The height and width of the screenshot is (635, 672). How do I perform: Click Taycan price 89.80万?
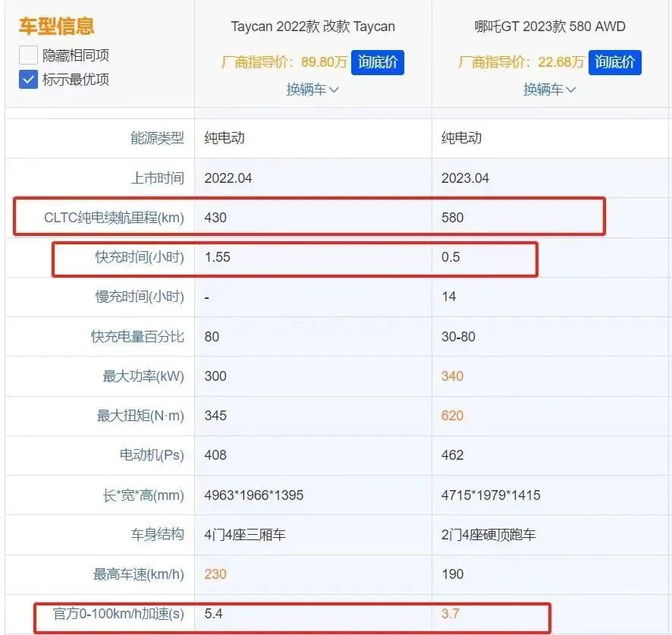point(324,62)
